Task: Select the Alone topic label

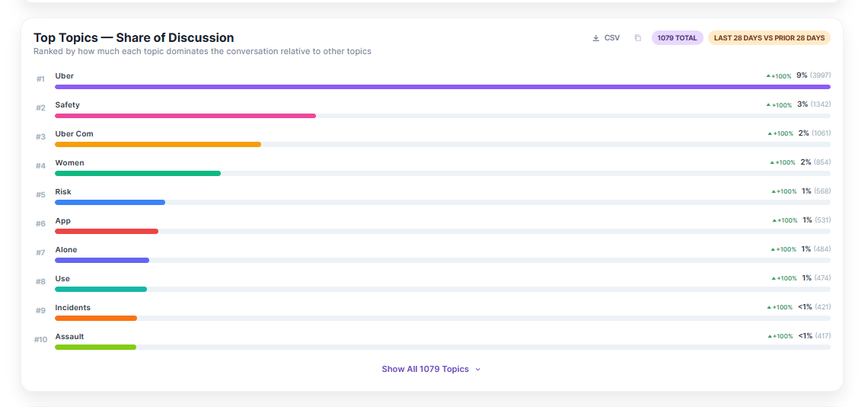Action: coord(66,249)
